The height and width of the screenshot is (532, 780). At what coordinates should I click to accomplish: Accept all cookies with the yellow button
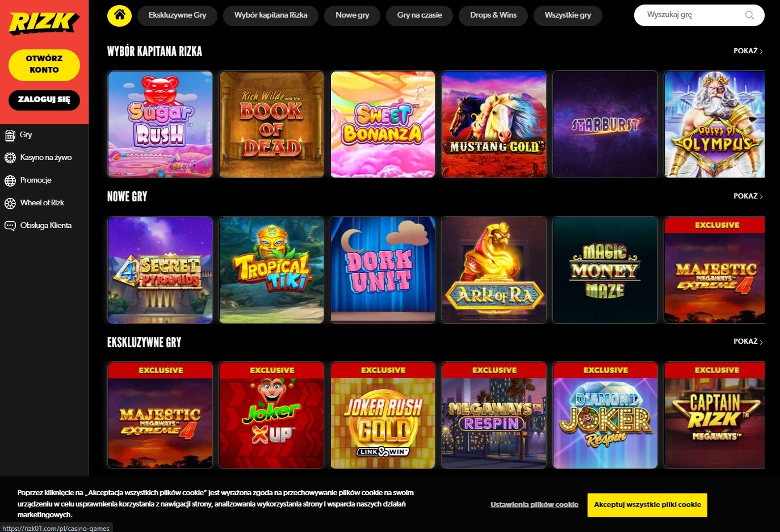[x=647, y=505]
